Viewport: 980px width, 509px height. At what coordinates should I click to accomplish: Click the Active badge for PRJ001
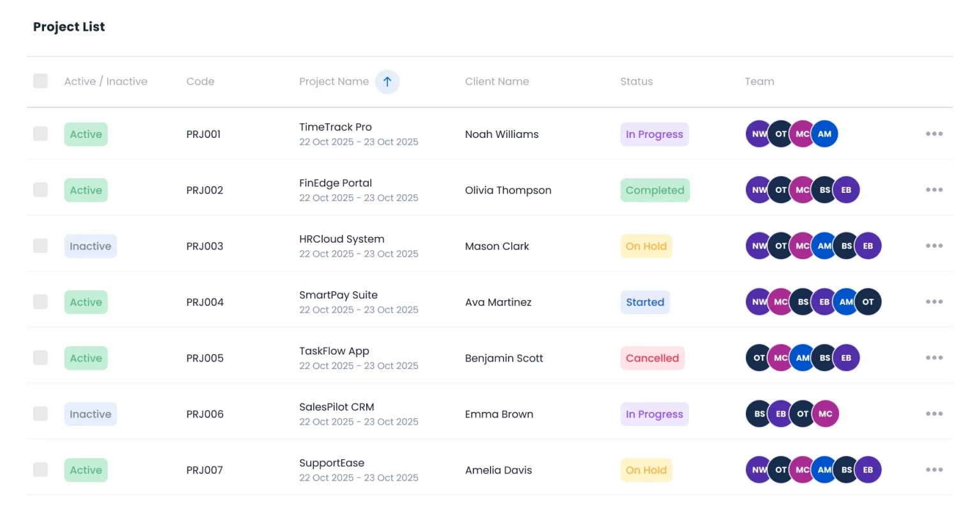[x=86, y=134]
